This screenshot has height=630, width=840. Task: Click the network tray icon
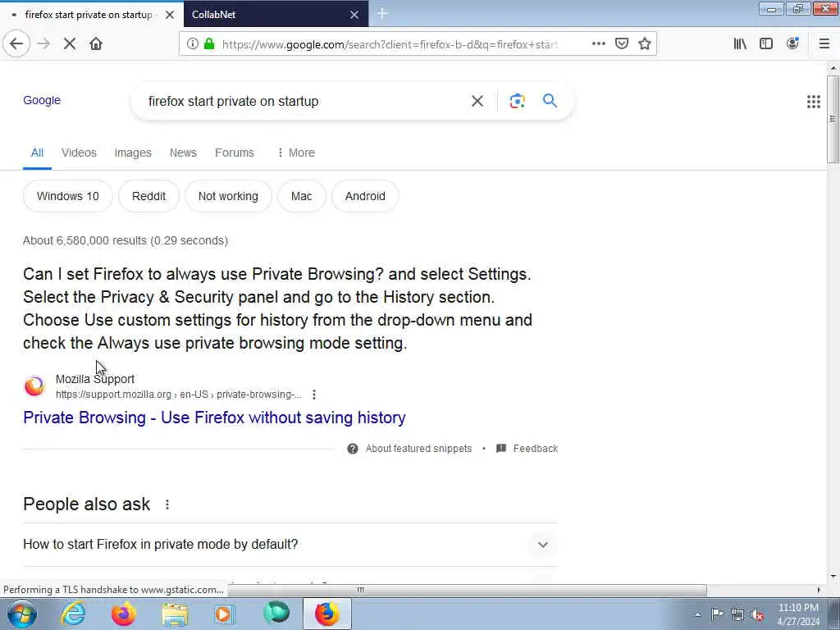click(x=737, y=614)
